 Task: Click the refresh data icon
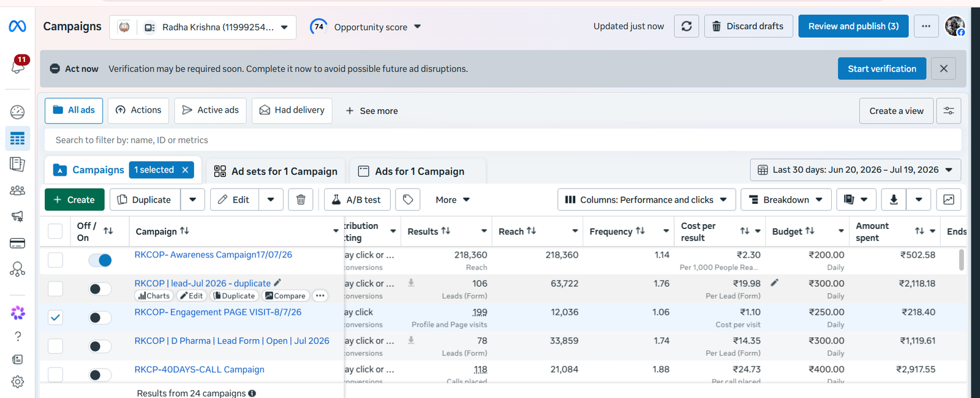(x=687, y=26)
